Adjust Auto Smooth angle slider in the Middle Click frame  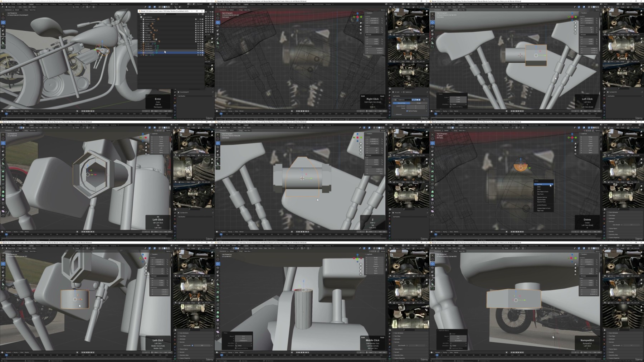[417, 345]
